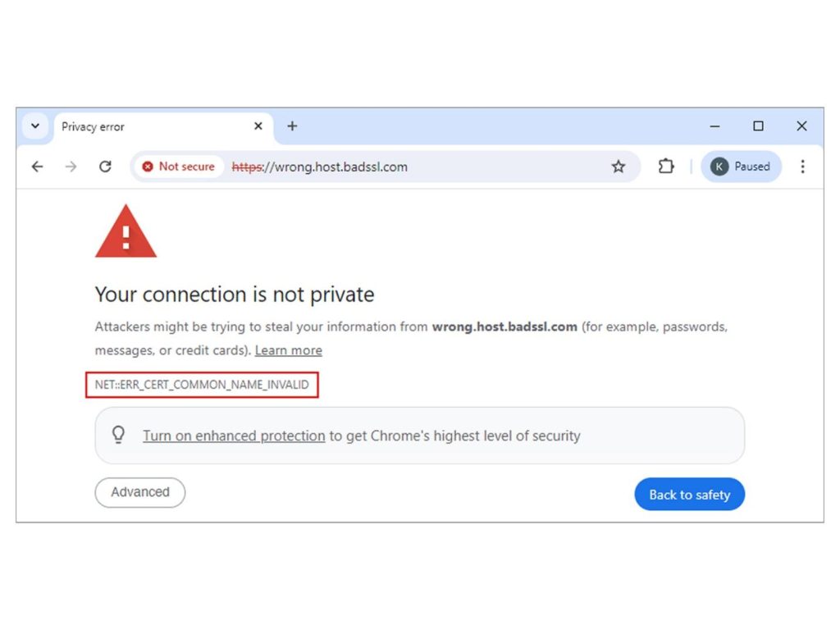Click the NET::ERR_CERT_COMMON_NAME_INVALID error code
The width and height of the screenshot is (840, 630).
202,385
